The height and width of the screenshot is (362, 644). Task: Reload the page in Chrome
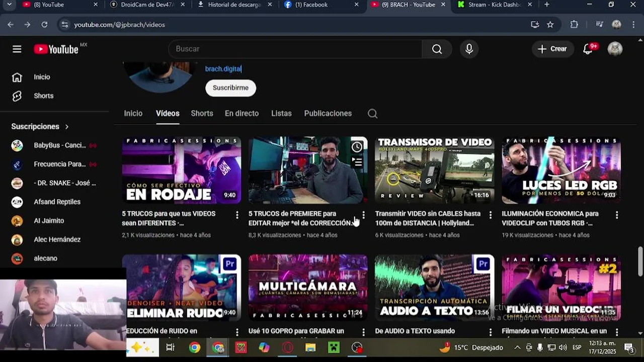[44, 24]
